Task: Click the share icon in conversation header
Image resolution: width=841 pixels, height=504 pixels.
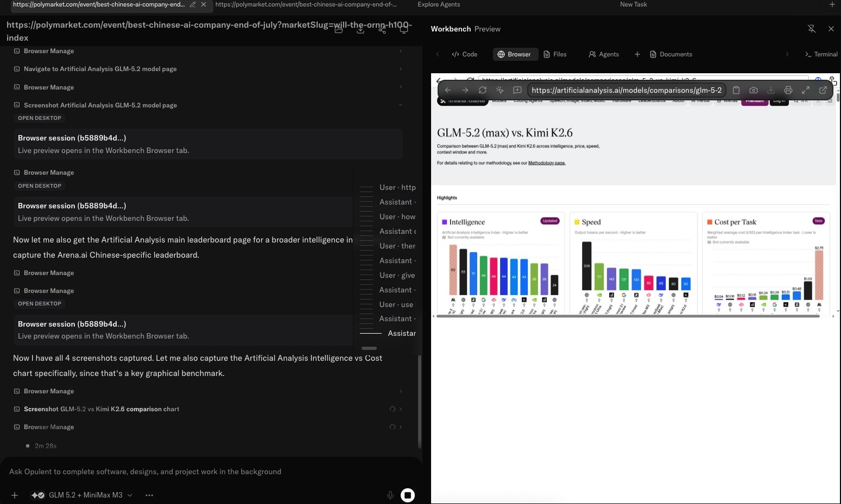Action: (382, 29)
